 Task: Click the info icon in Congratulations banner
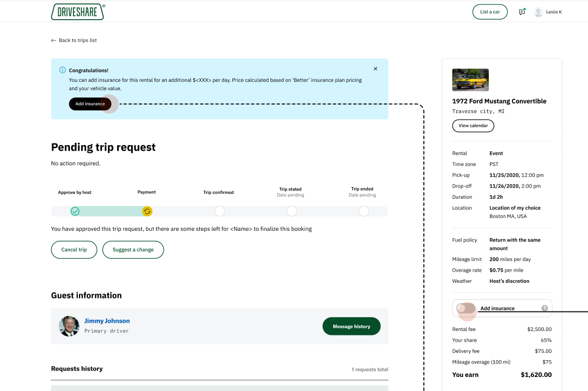point(63,70)
